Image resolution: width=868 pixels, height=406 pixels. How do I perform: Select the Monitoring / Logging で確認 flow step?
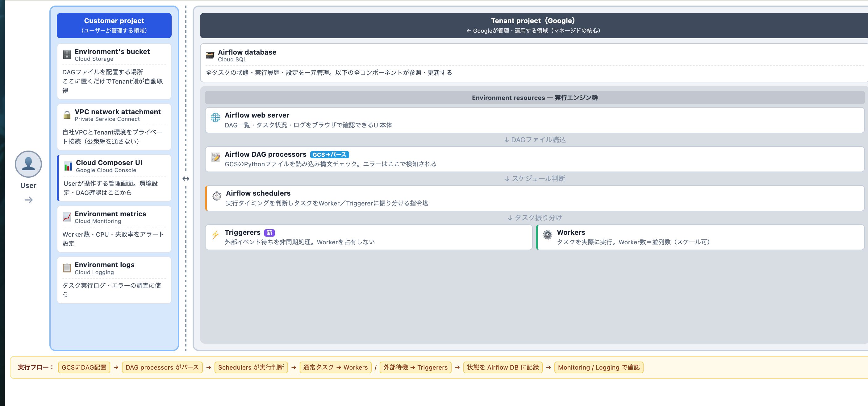click(x=599, y=367)
